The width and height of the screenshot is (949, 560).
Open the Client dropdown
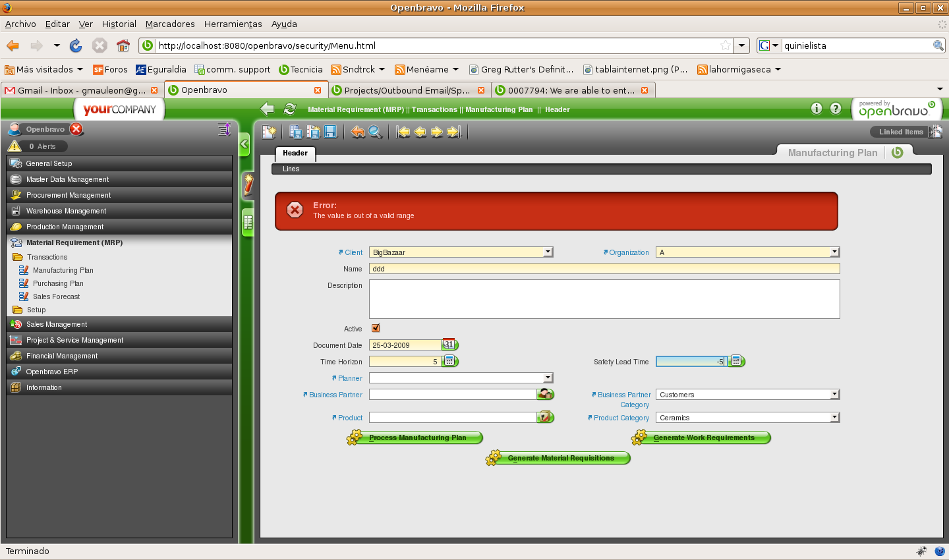[x=548, y=252]
